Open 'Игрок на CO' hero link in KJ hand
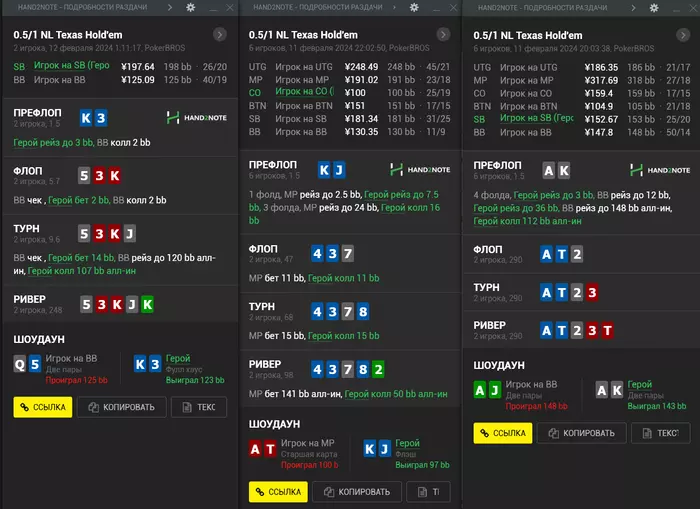Image resolution: width=700 pixels, height=509 pixels. coord(304,92)
